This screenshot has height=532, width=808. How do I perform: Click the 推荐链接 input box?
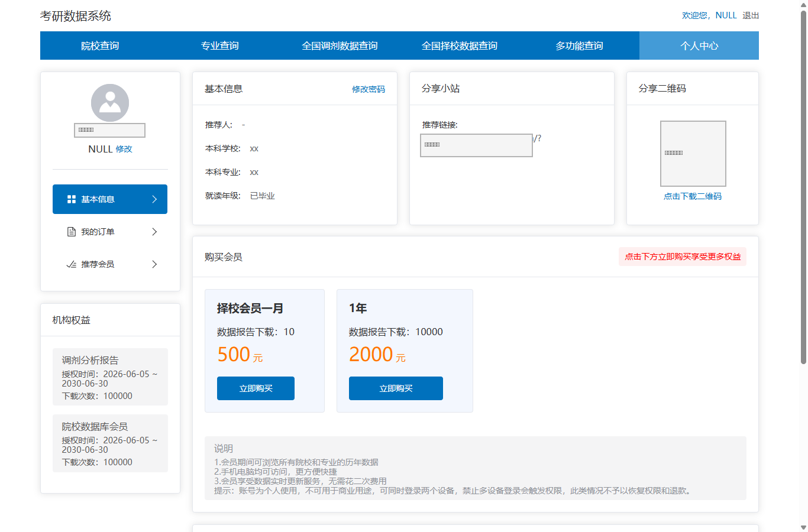pos(476,145)
